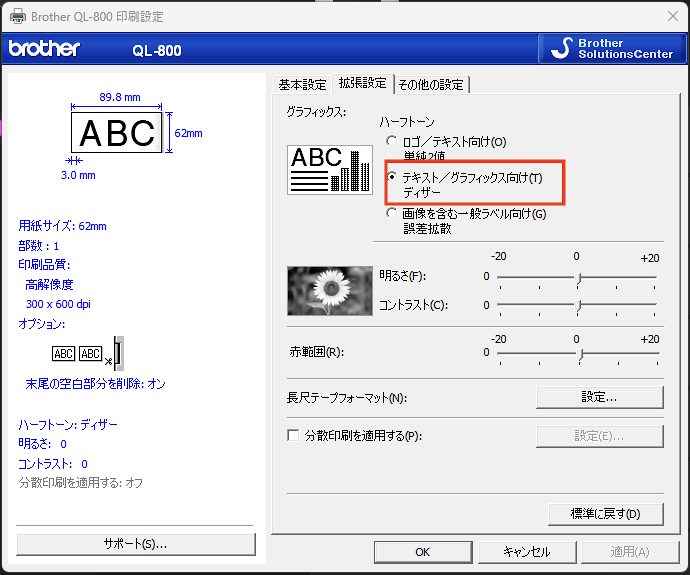Screen dimensions: 690x575
Task: Switch to 基本設定 tab
Action: (302, 84)
